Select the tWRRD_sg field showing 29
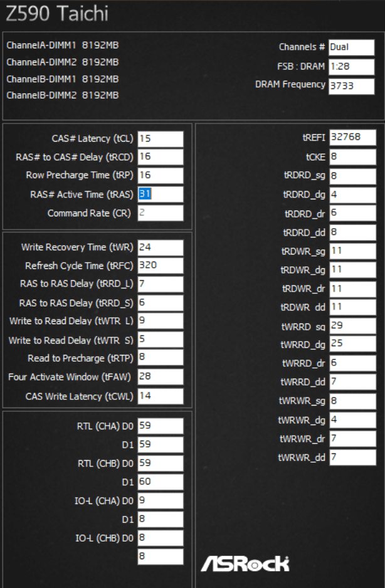Image resolution: width=385 pixels, height=588 pixels. [x=353, y=326]
